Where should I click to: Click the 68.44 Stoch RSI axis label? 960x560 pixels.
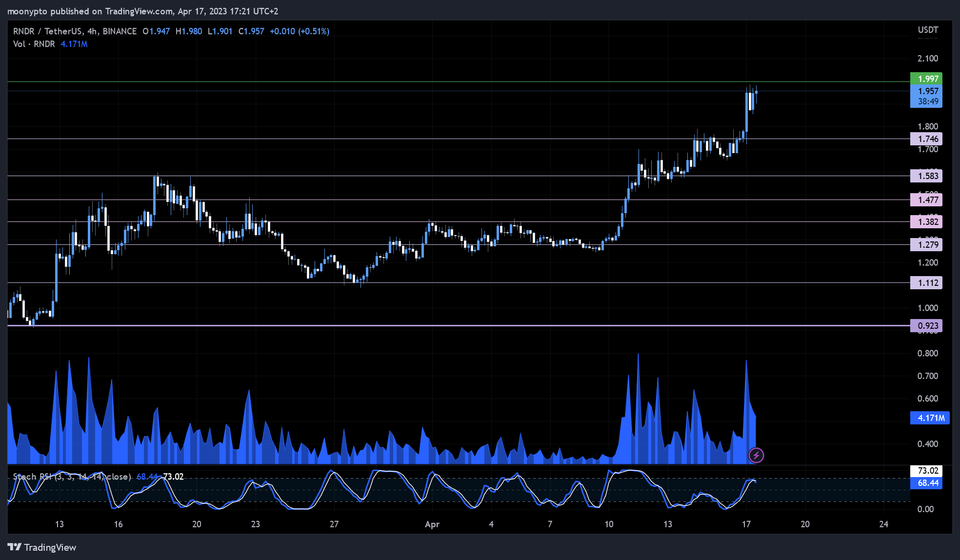pos(926,483)
